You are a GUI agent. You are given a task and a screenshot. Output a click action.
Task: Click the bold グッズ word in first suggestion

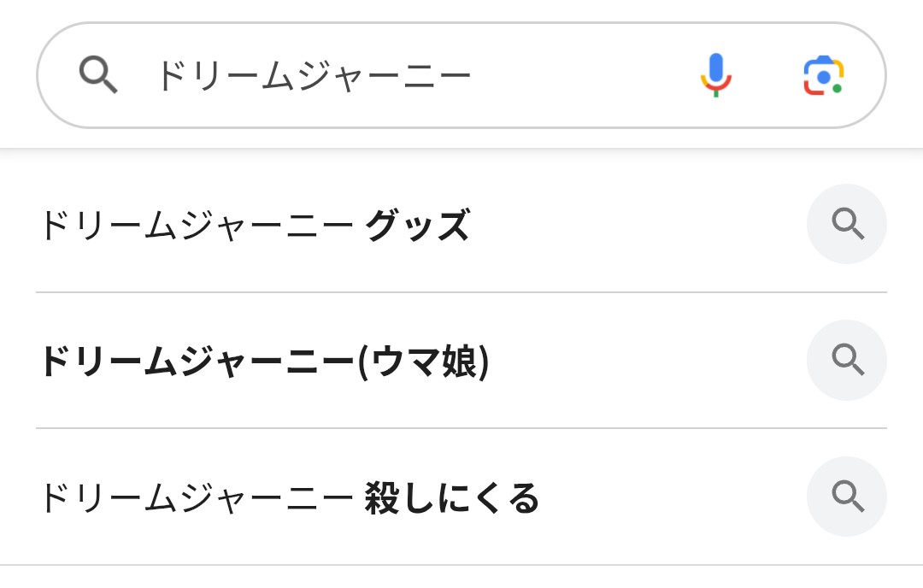point(417,226)
